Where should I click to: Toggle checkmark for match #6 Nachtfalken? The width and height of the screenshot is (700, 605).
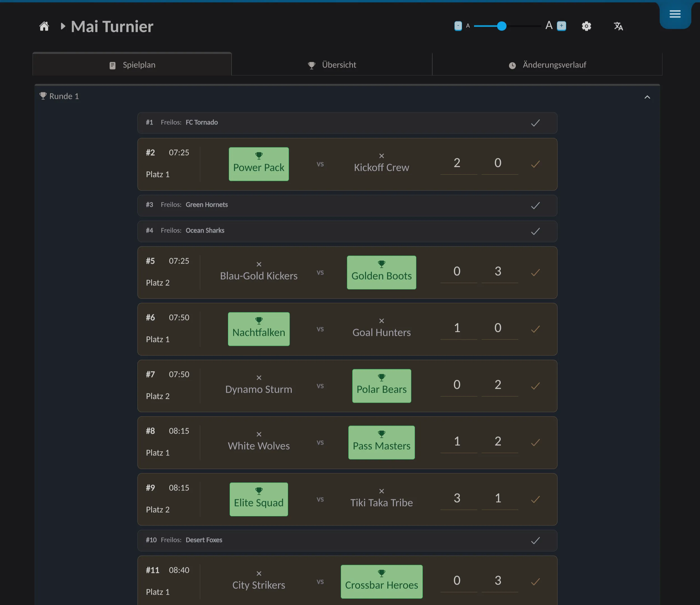pyautogui.click(x=535, y=329)
